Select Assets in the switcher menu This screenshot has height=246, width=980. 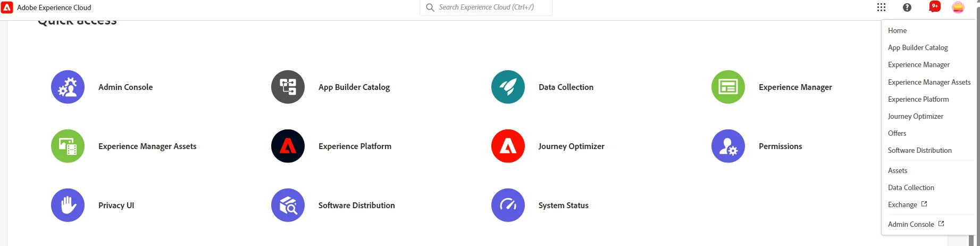coord(898,170)
